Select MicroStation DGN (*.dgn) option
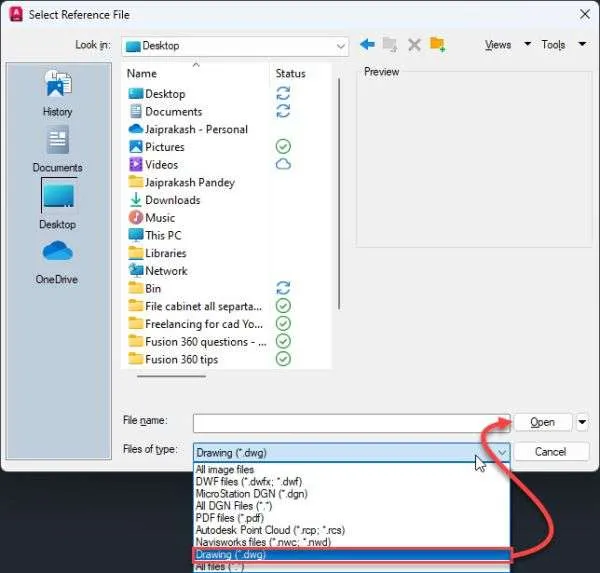 251,494
